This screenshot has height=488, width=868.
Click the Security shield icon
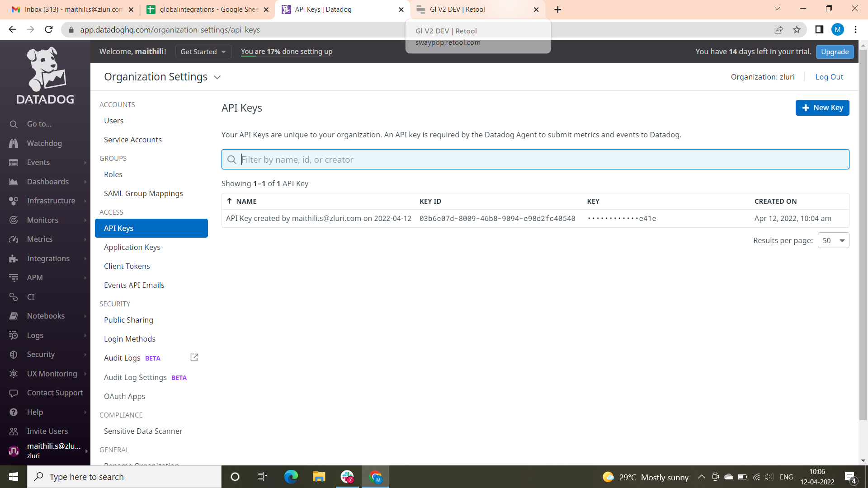[14, 355]
